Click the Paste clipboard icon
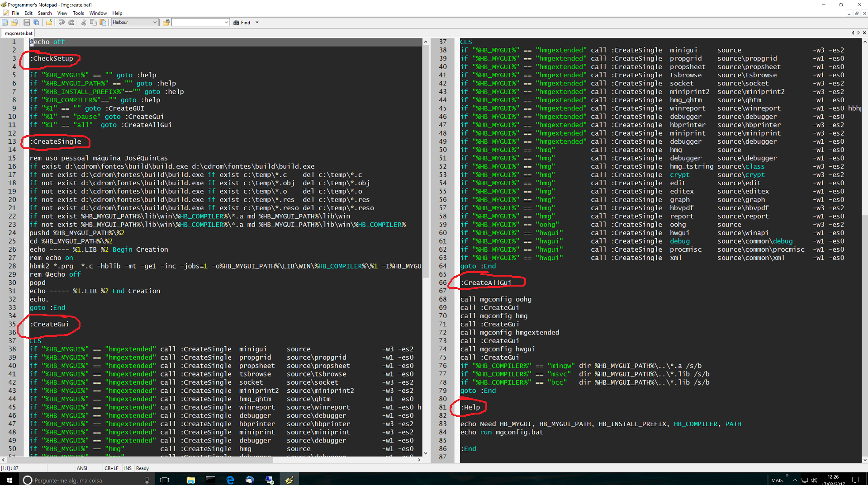Screen dimensions: 868x485 pos(103,22)
